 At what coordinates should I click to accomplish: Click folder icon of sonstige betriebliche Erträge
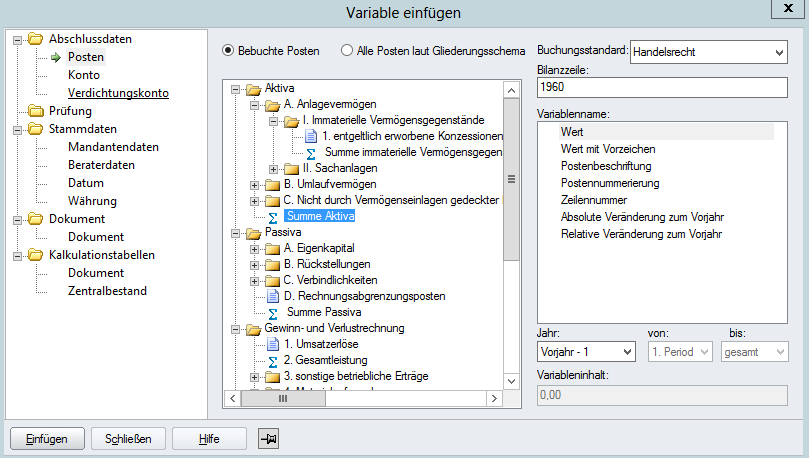tap(272, 377)
